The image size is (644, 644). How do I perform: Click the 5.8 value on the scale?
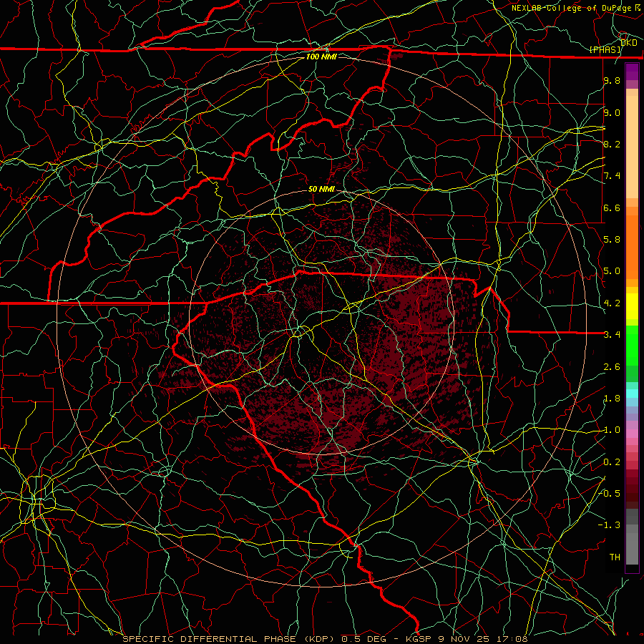(x=612, y=239)
